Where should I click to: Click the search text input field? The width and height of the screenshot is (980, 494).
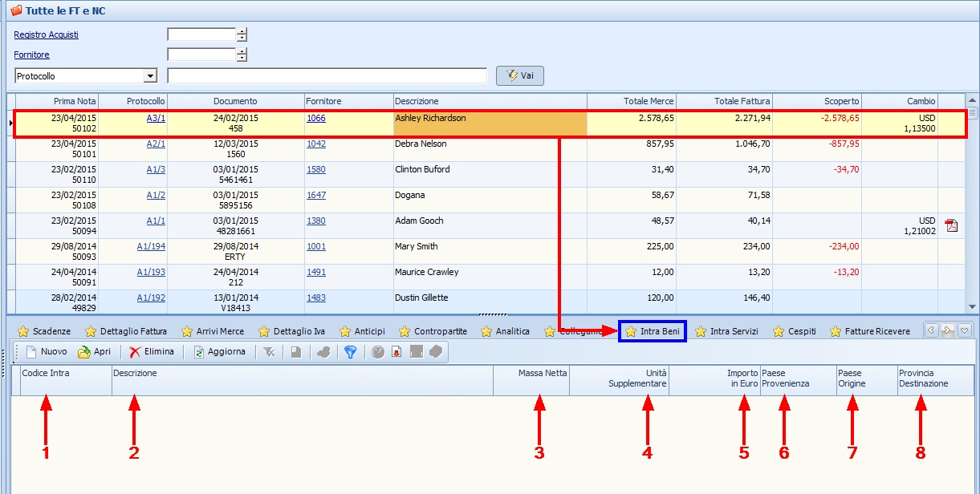tap(327, 76)
